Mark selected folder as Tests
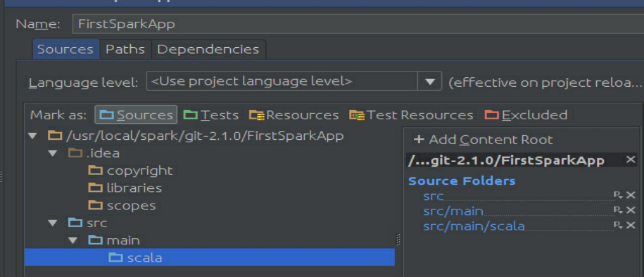The height and width of the screenshot is (277, 644). (211, 115)
